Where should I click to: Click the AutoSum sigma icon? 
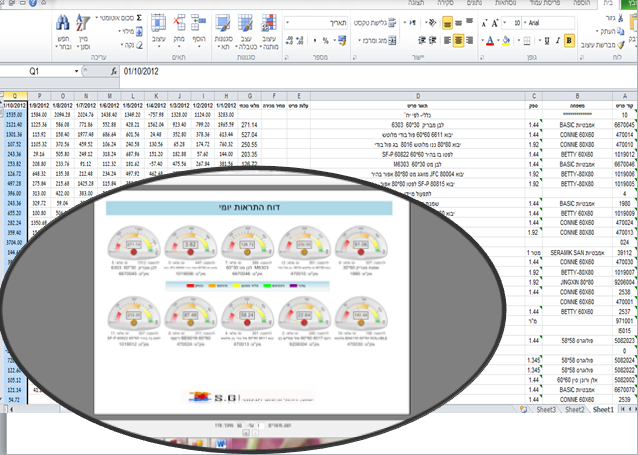click(139, 18)
